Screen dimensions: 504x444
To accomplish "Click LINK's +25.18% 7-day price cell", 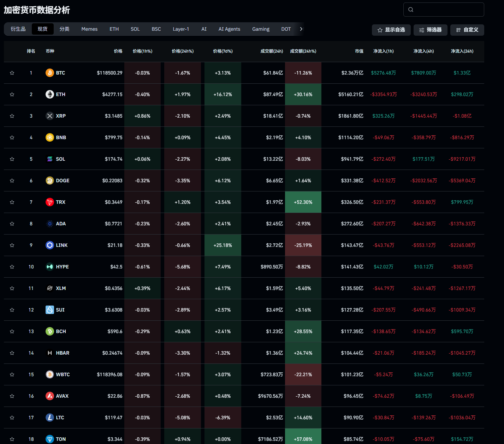I will pos(223,245).
